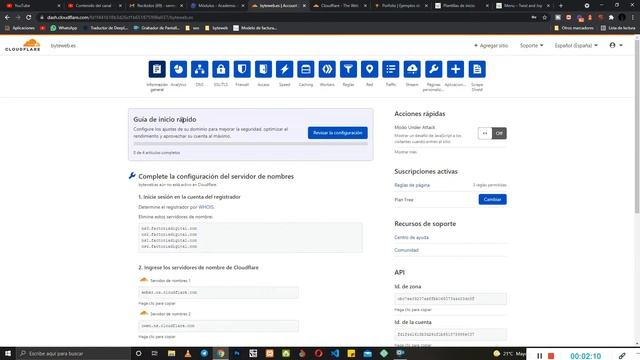Click the Cambiar plan button
This screenshot has width=640, height=360.
tap(493, 200)
